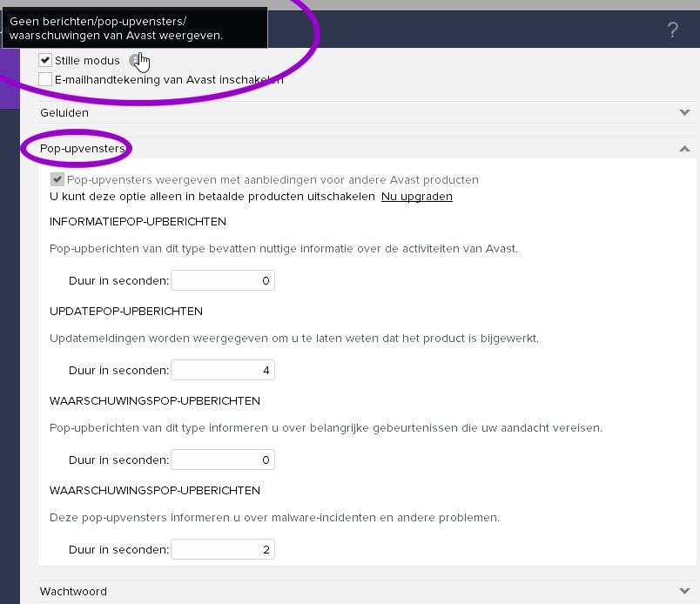The height and width of the screenshot is (604, 700).
Task: Uncheck the Stille modus checkbox
Action: coord(45,60)
